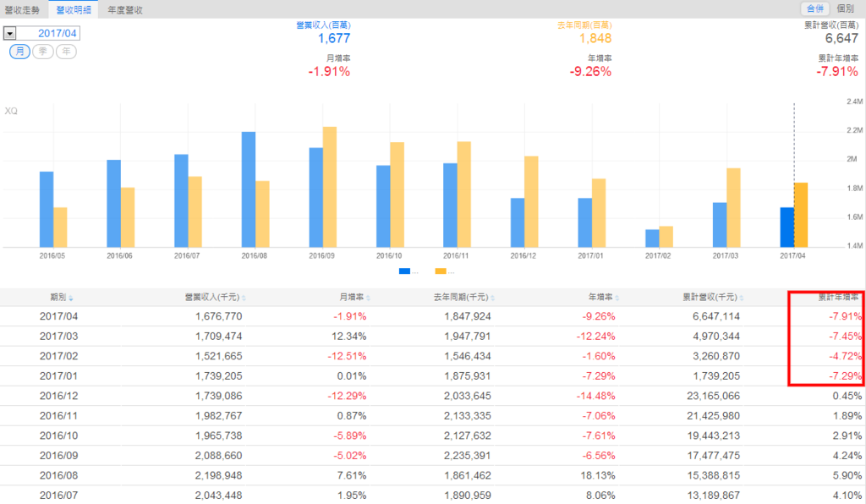Sort the table by the 期別 sort icon
This screenshot has width=866, height=504.
click(71, 299)
